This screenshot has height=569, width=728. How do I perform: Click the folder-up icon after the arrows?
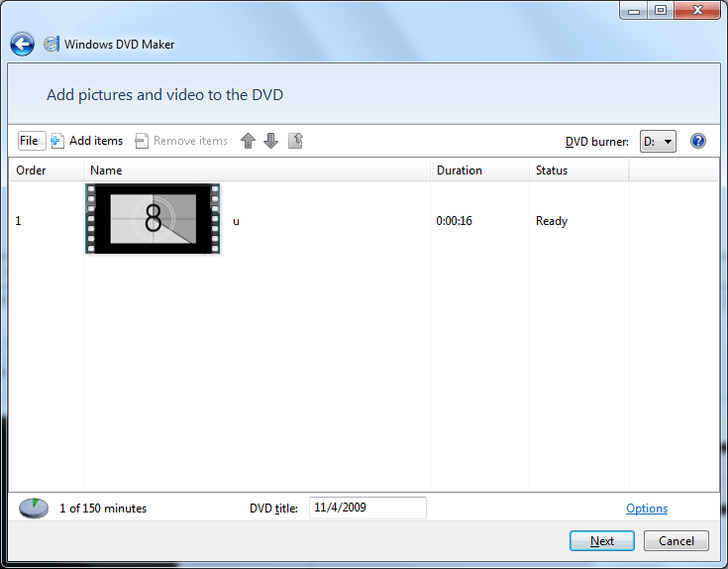click(x=295, y=141)
